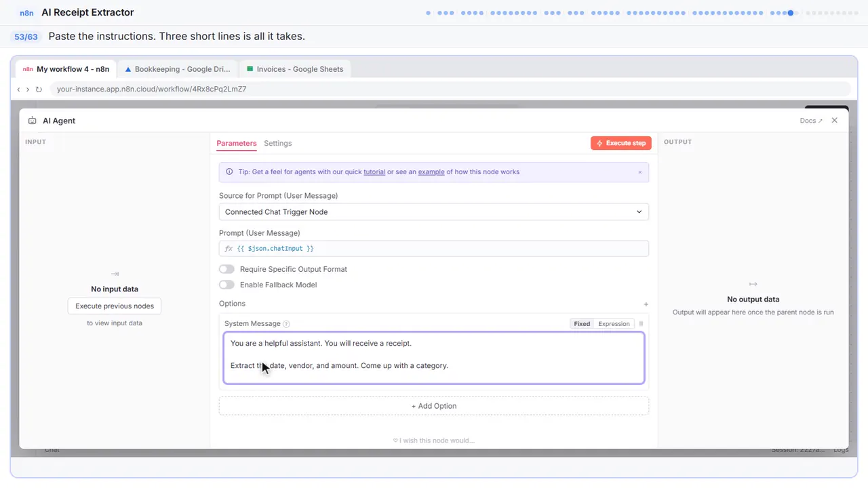
Task: Open Source for Prompt dropdown
Action: pyautogui.click(x=434, y=212)
